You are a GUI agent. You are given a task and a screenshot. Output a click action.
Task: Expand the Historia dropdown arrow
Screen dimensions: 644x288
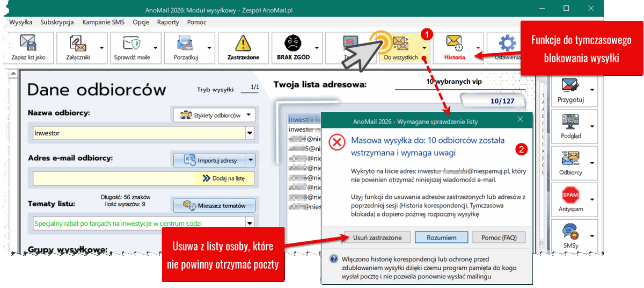tap(479, 47)
